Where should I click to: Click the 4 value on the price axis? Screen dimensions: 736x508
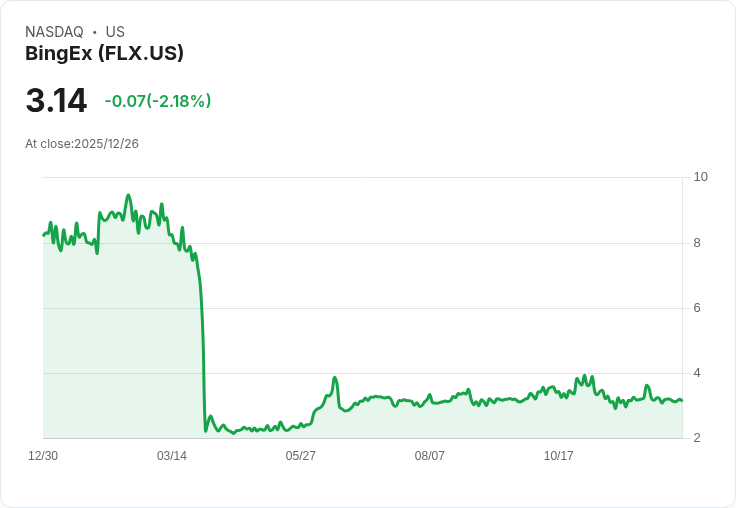[697, 373]
